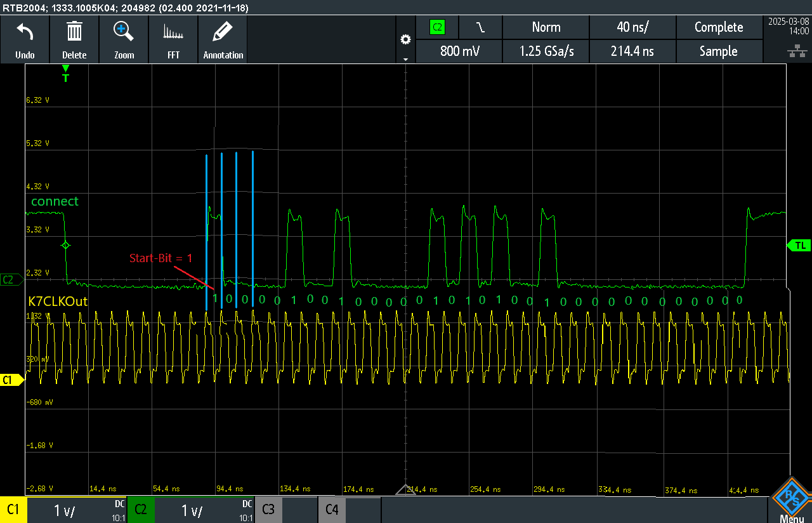Click the C2 trigger source indicator
This screenshot has width=812, height=523.
(x=437, y=27)
